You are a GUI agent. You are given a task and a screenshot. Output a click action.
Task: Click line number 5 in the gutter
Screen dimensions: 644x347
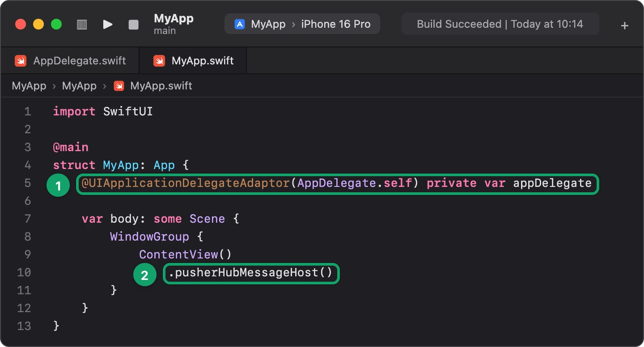point(28,183)
